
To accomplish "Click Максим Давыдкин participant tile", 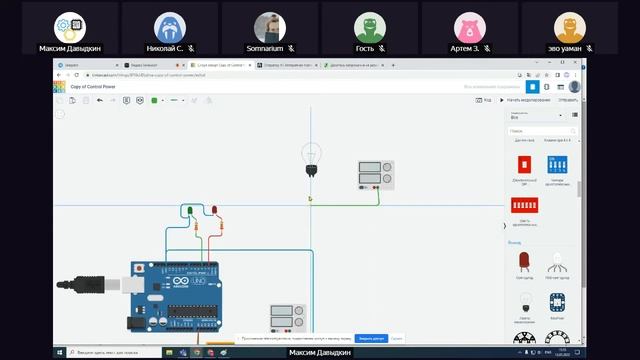I will point(70,28).
